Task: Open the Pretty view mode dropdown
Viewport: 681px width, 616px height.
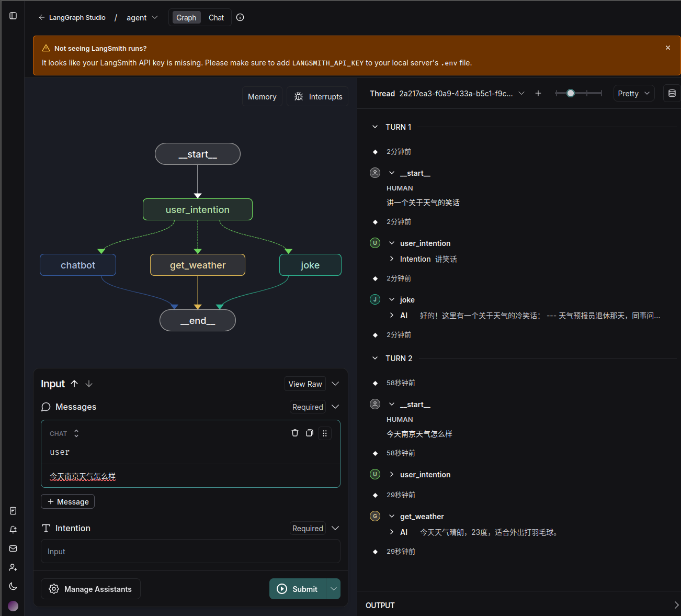Action: coord(633,93)
